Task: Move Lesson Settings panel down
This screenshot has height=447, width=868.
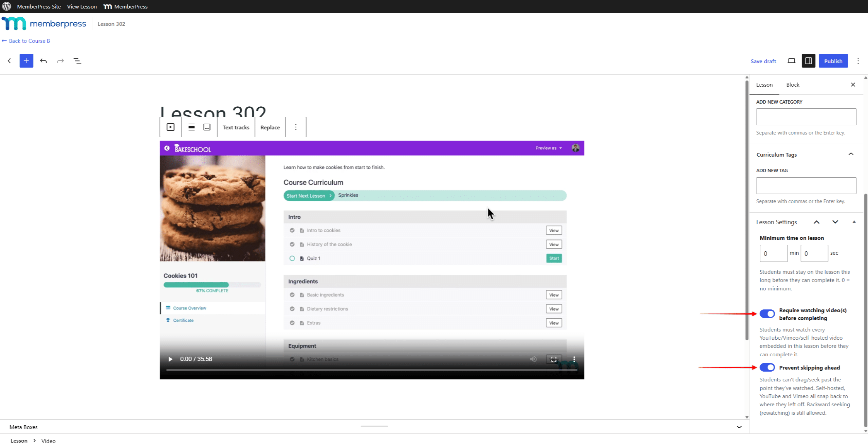Action: pyautogui.click(x=835, y=222)
